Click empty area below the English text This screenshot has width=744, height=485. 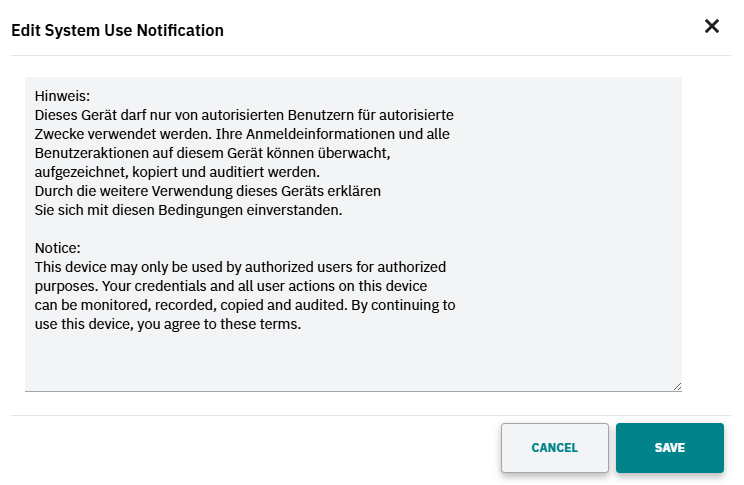click(350, 358)
